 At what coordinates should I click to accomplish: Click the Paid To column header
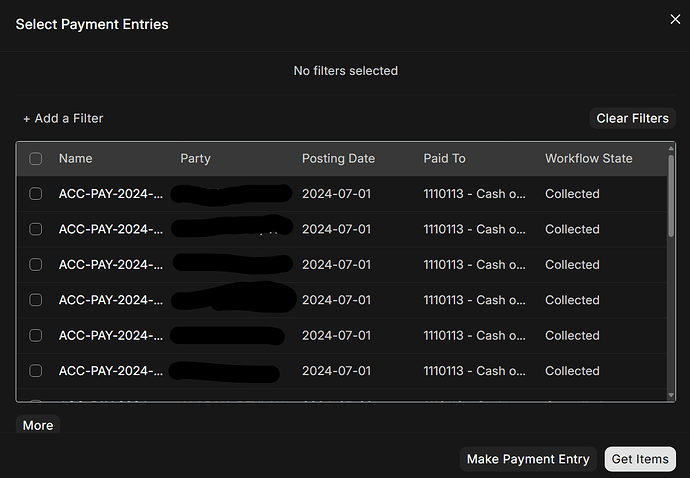coord(444,158)
